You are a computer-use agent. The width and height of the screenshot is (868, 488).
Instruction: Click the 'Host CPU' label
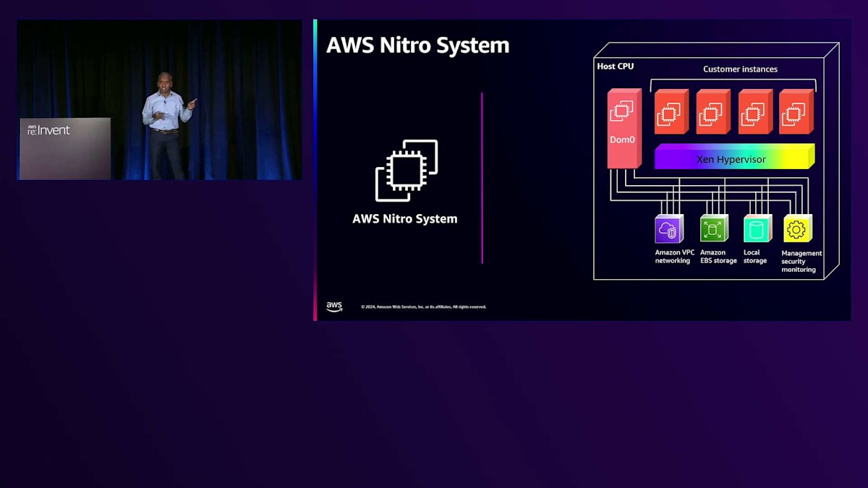(616, 67)
